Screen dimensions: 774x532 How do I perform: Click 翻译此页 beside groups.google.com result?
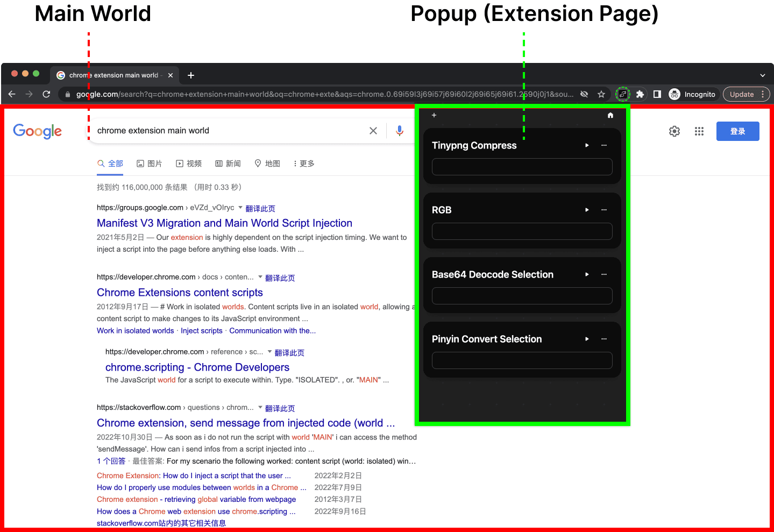(x=260, y=209)
